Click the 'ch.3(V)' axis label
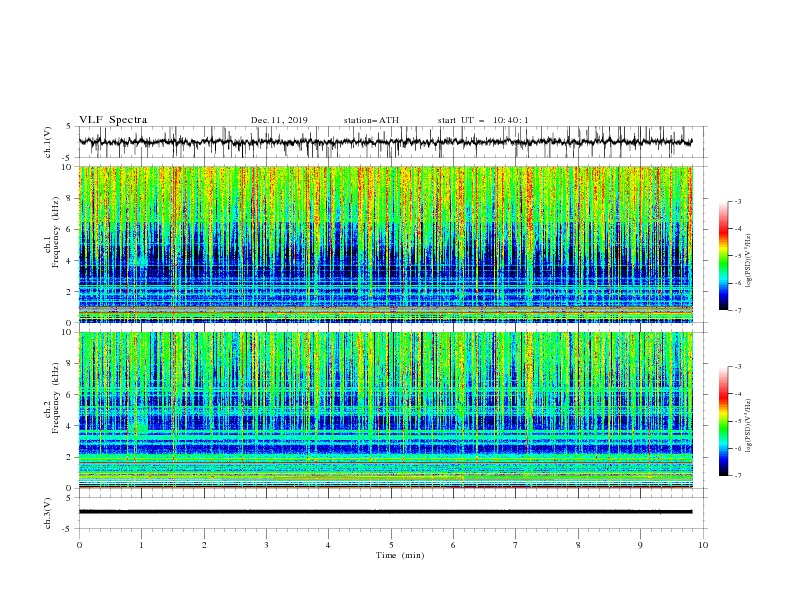 [x=48, y=513]
